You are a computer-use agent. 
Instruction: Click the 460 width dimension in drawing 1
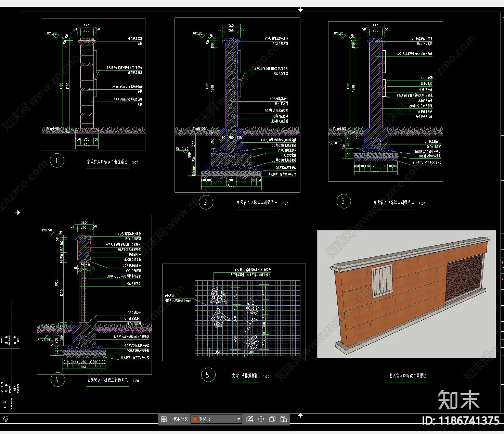87,144
